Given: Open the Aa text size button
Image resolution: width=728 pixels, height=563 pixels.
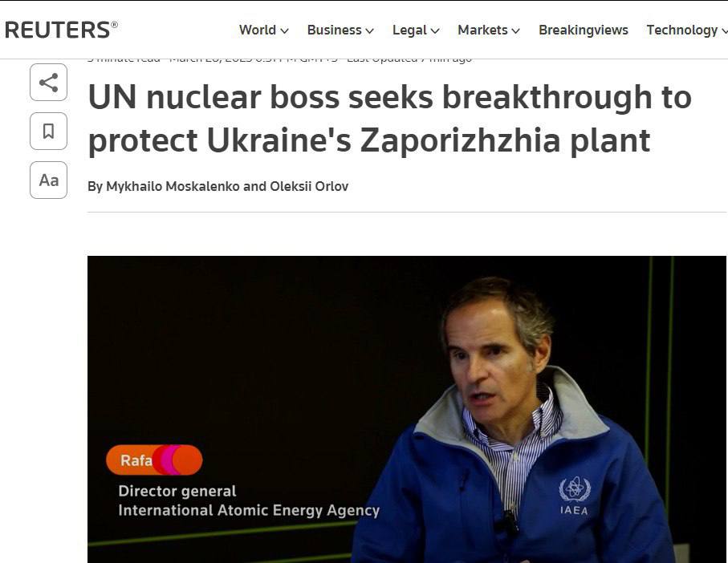Looking at the screenshot, I should [48, 180].
